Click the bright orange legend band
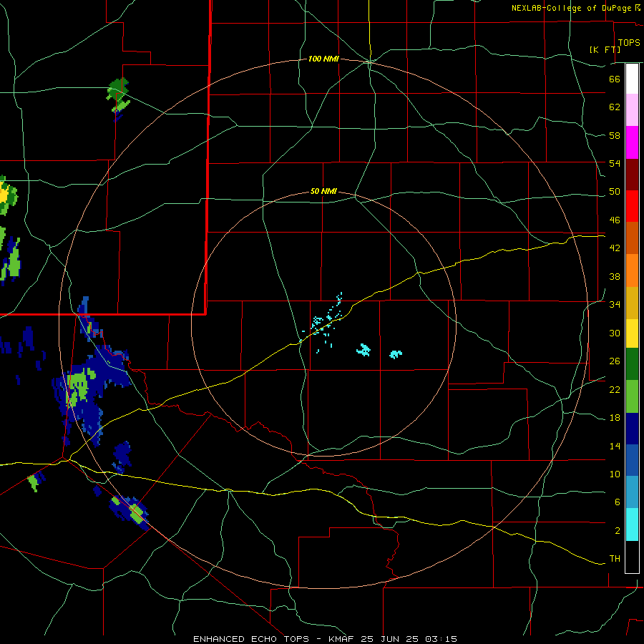This screenshot has height=644, width=644. pyautogui.click(x=632, y=270)
